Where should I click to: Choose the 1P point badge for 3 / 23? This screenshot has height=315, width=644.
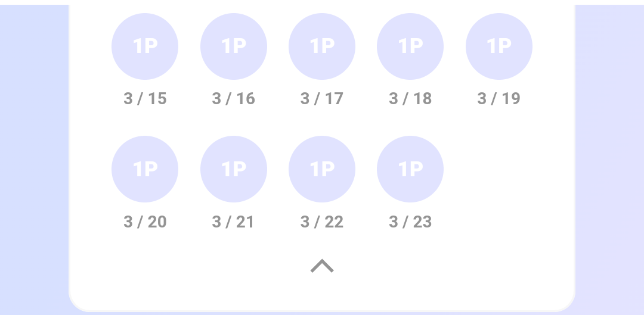click(410, 169)
